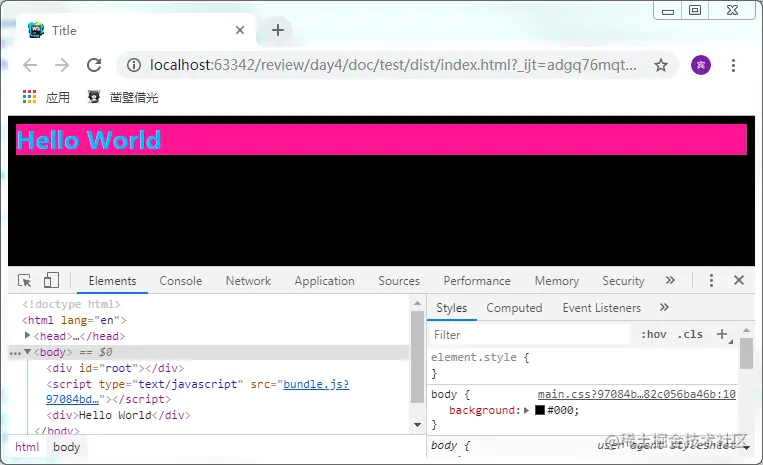Image resolution: width=763 pixels, height=465 pixels.
Task: Go back to the previous page
Action: 30,65
